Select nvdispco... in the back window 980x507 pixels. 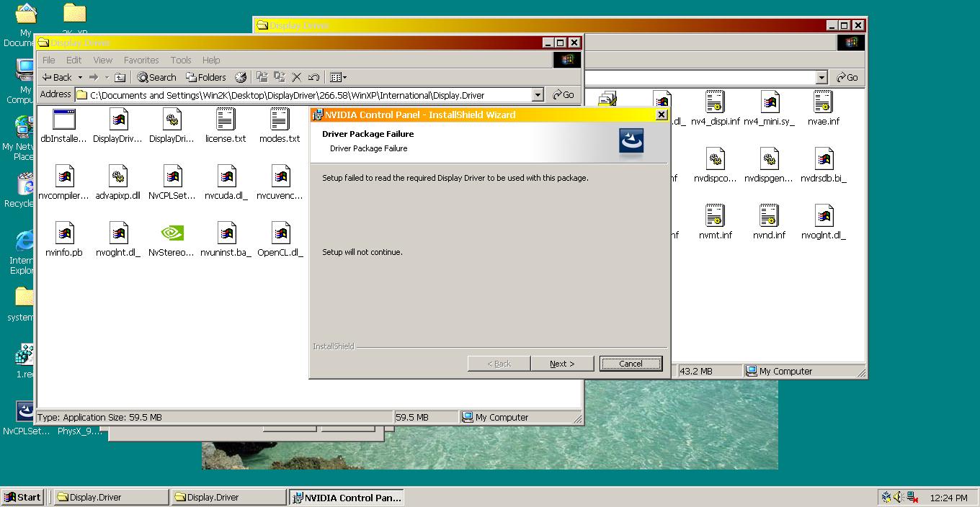tap(716, 166)
